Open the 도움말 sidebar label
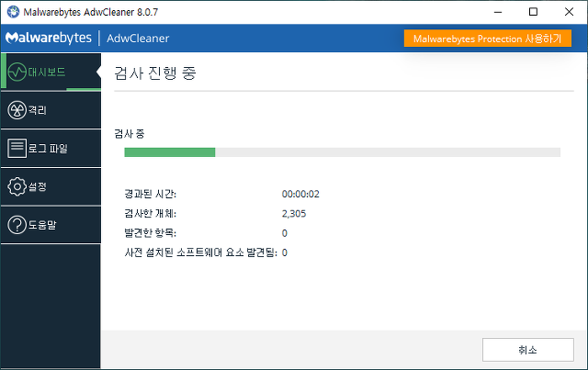588x370 pixels. click(42, 225)
